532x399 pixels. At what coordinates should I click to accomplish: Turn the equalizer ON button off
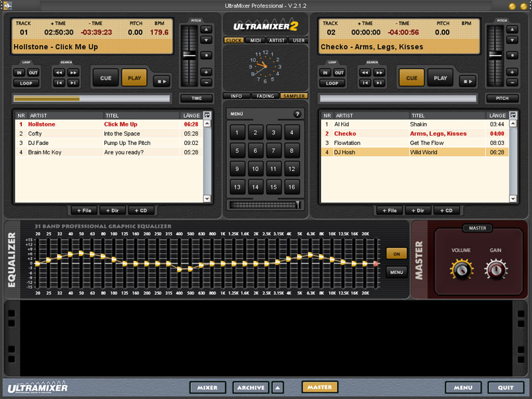click(x=396, y=254)
